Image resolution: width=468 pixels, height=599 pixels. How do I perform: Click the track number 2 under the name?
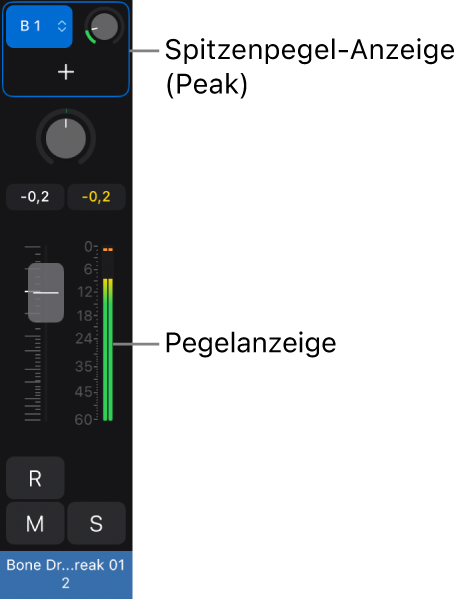tap(66, 583)
